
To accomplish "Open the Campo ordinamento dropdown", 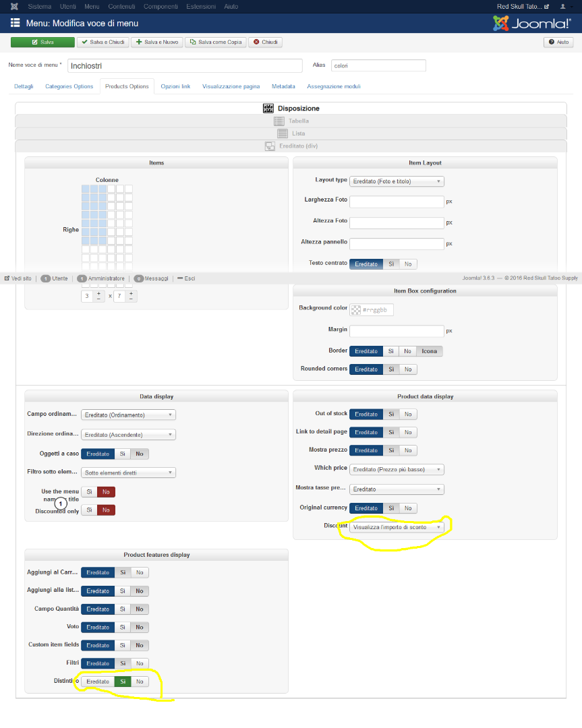I will (x=128, y=415).
